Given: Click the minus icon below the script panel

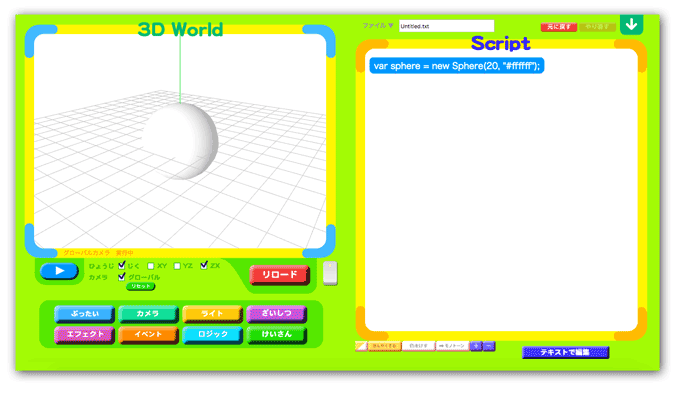Looking at the screenshot, I should click(489, 346).
